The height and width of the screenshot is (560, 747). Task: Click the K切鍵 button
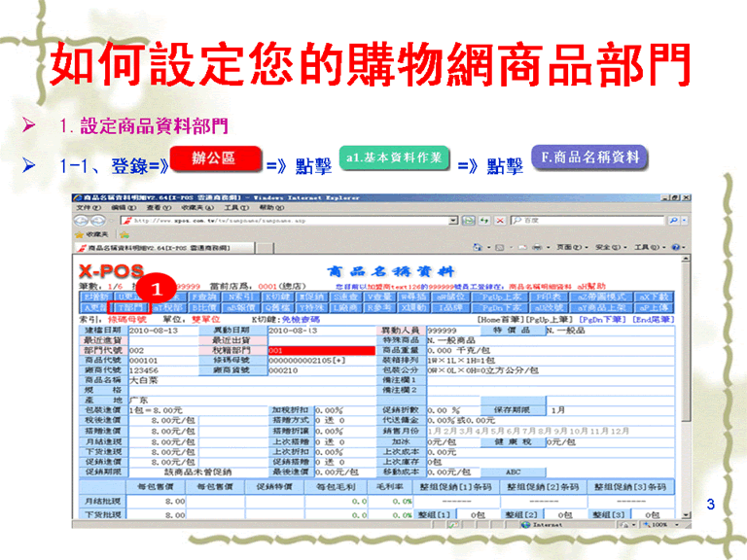pos(276,297)
